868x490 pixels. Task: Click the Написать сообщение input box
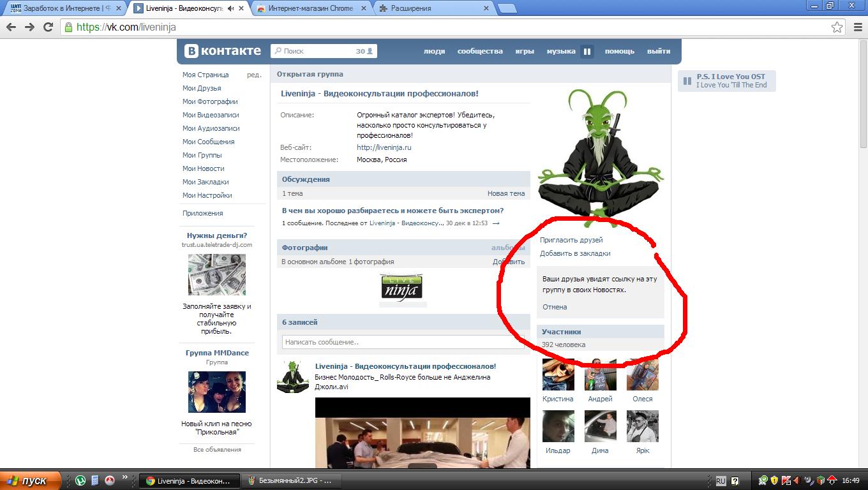click(403, 342)
